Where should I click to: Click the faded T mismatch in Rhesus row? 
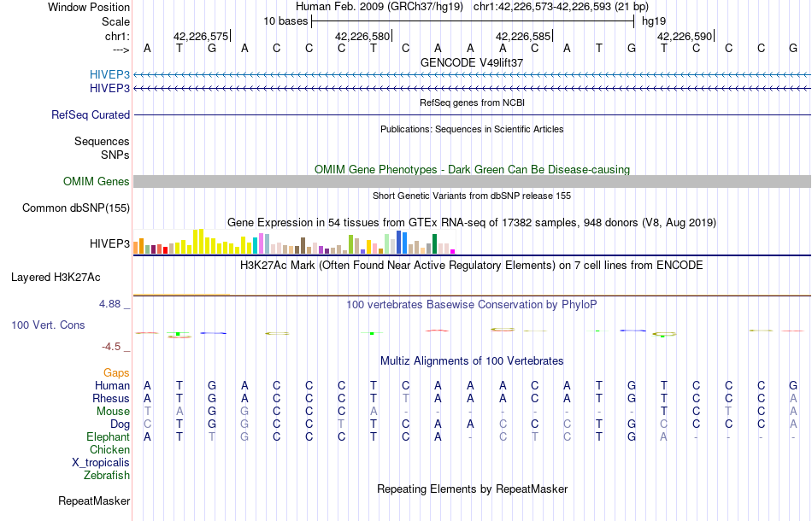[x=405, y=398]
